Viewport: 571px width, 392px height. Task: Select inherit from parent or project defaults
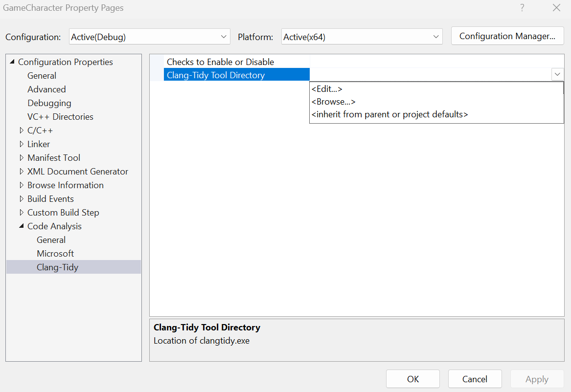click(389, 114)
